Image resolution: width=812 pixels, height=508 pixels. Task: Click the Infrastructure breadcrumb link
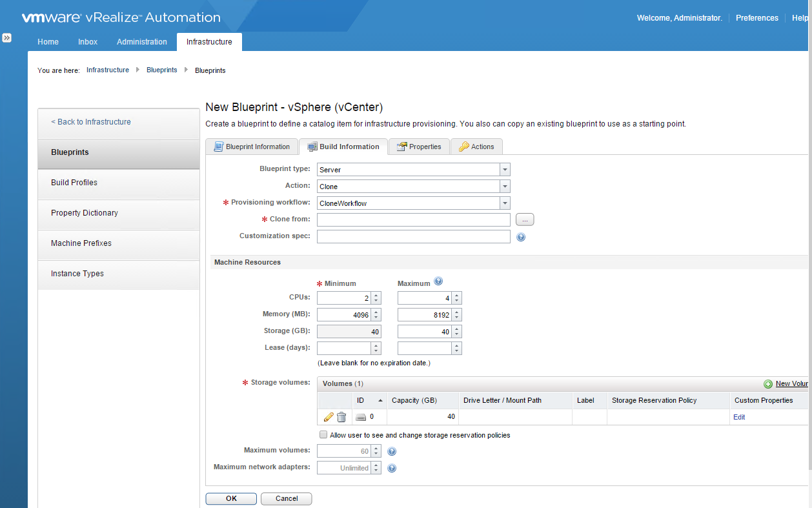click(x=108, y=70)
